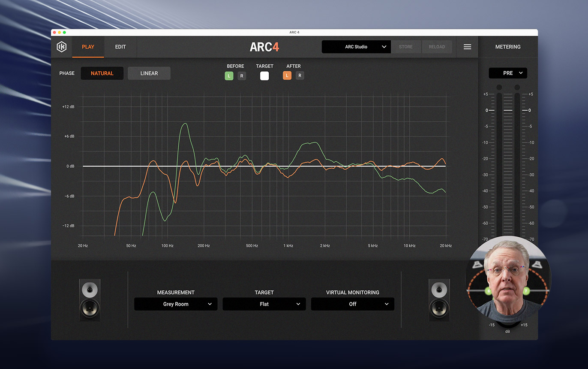Open the Target Flat dropdown
Viewport: 588px width, 369px height.
click(264, 304)
